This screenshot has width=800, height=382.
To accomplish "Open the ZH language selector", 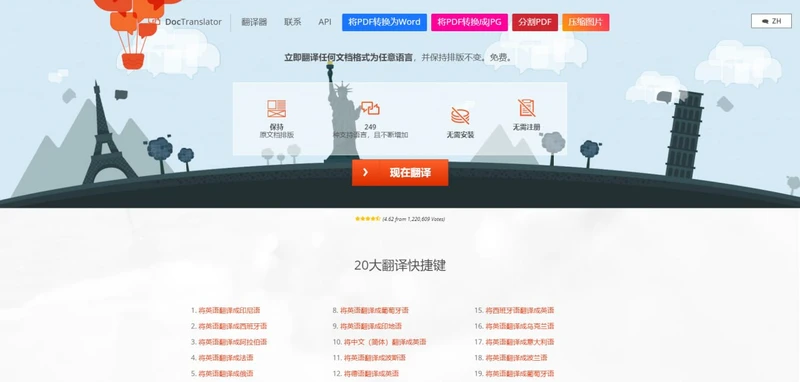I will [x=771, y=21].
